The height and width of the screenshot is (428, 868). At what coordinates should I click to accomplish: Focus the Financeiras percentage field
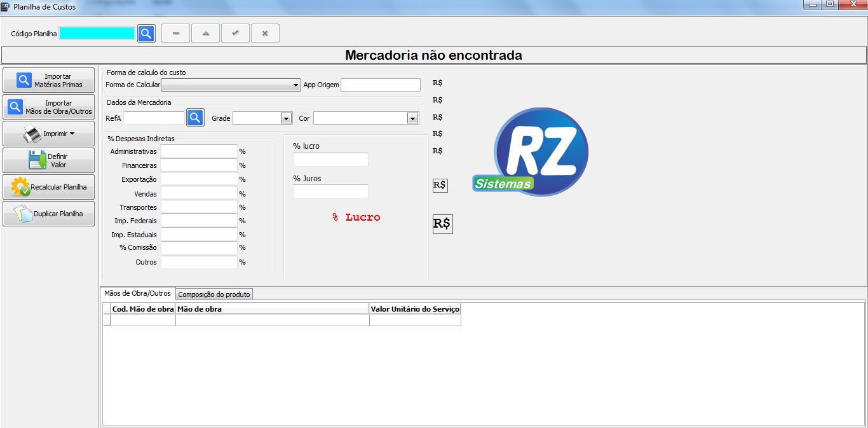[x=199, y=165]
